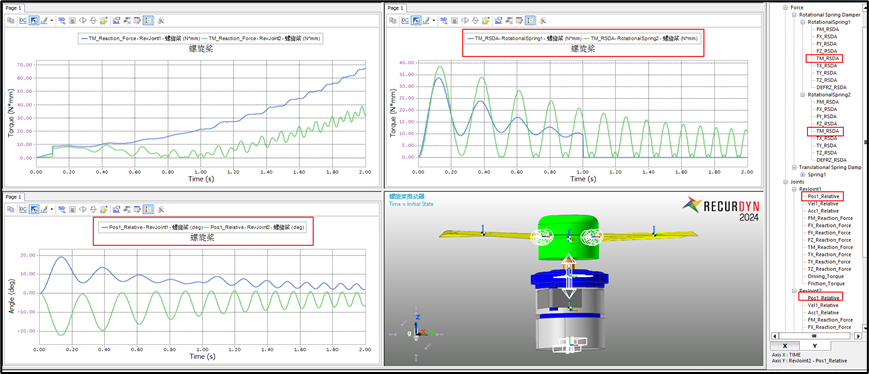Screen dimensions: 869x374
Task: Click the horizontal fit icon in the top-right plot toolbar
Action: point(465,21)
